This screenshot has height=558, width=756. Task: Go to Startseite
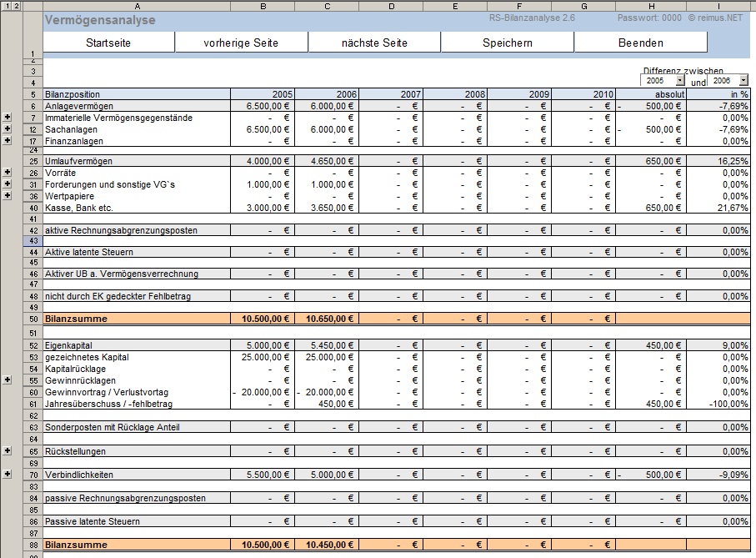pos(108,43)
